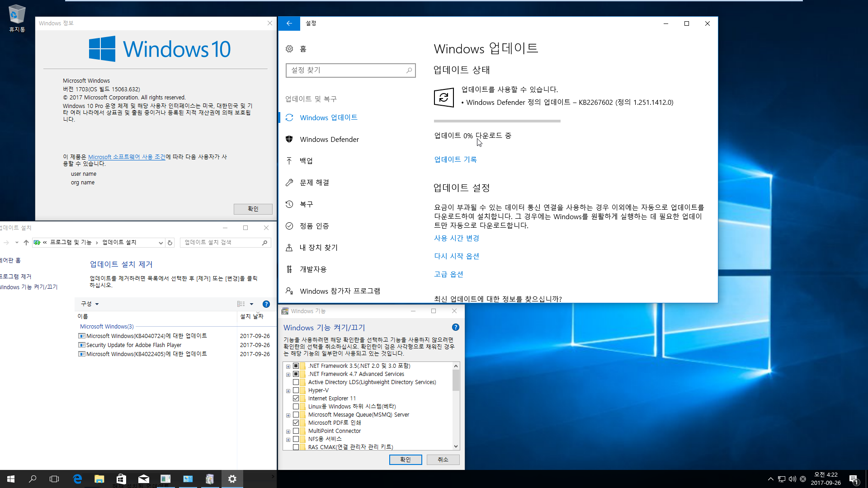This screenshot has width=868, height=488.
Task: Click the 업데이트 기록 link
Action: click(x=455, y=160)
